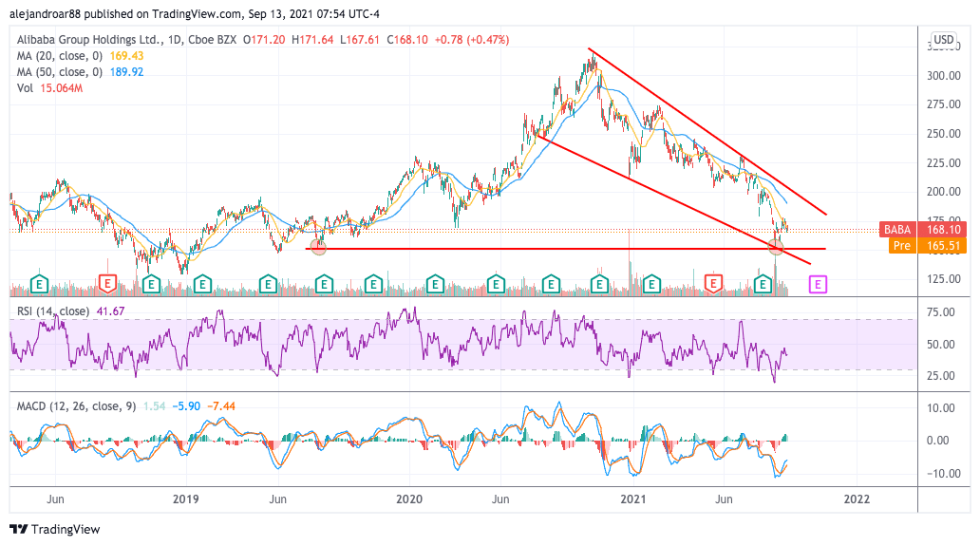Click the 2022 label on the time axis
980x546 pixels.
857,499
